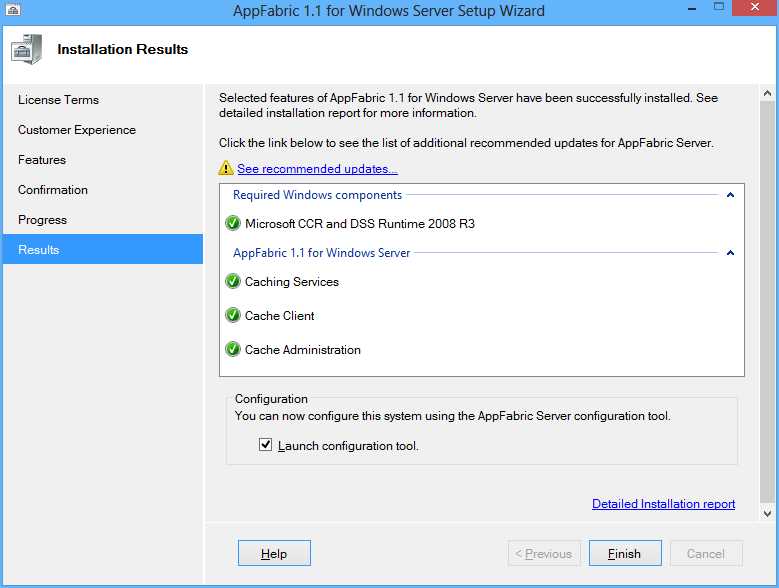The height and width of the screenshot is (588, 779).
Task: Click the Cache Client label
Action: (x=279, y=315)
